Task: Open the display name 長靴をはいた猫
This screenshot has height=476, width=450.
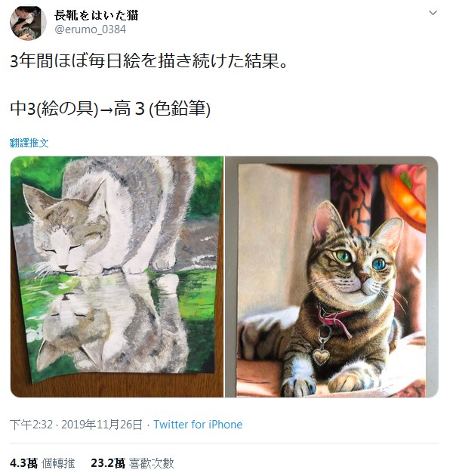Action: (96, 15)
